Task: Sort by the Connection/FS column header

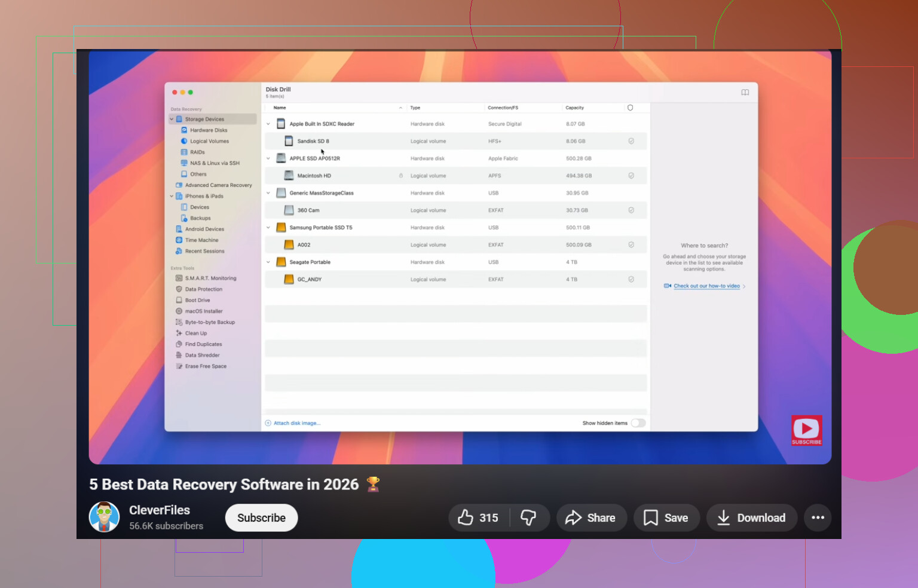Action: [503, 108]
